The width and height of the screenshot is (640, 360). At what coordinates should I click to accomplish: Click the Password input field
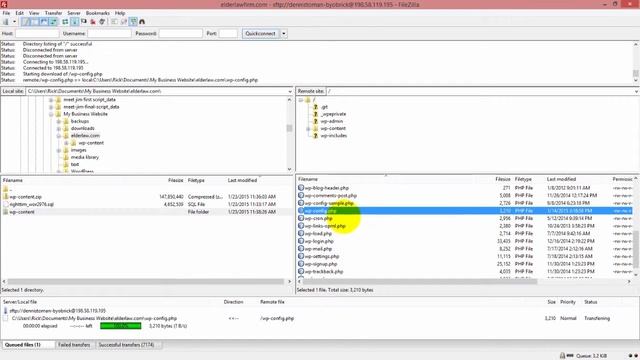[x=180, y=33]
